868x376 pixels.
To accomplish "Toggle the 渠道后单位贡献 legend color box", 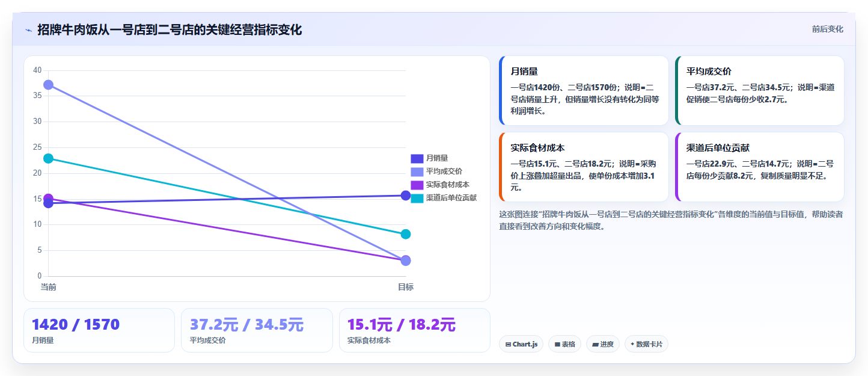I will coord(417,198).
